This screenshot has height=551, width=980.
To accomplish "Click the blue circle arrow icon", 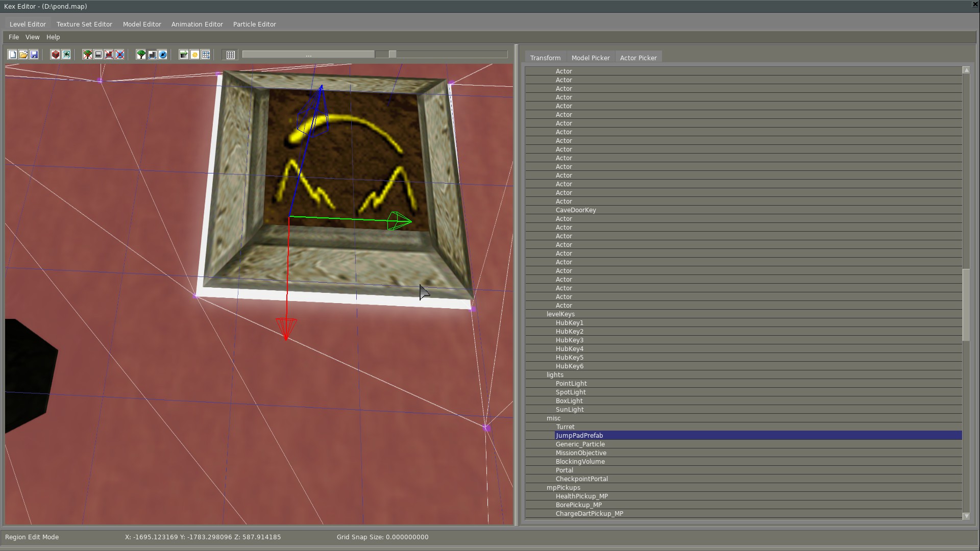I will click(x=163, y=55).
